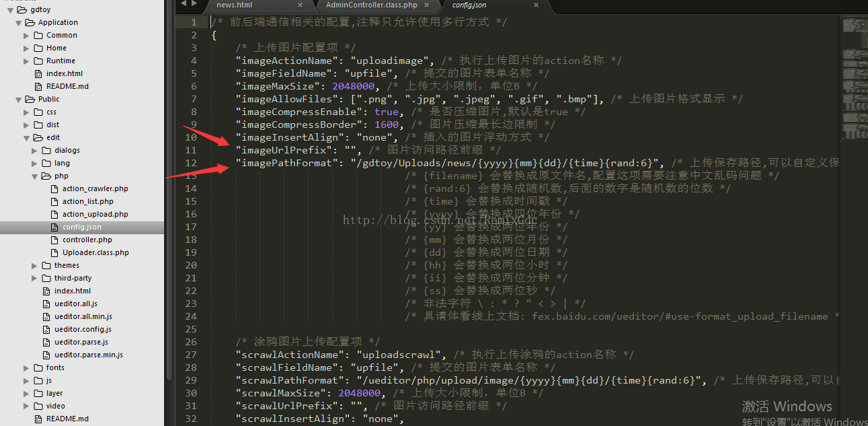Click file icon beside Uploader.class.php
The image size is (868, 426).
55,252
